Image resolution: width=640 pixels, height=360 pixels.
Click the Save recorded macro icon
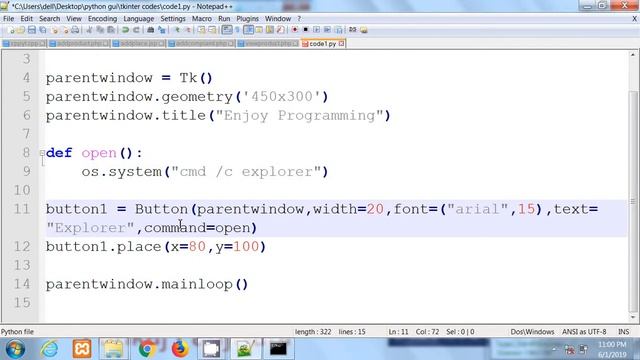[x=339, y=30]
